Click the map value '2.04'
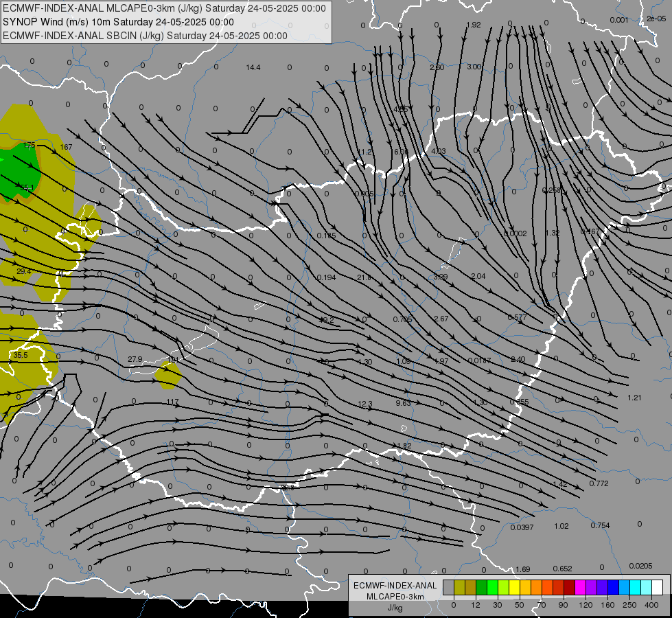 [x=478, y=276]
